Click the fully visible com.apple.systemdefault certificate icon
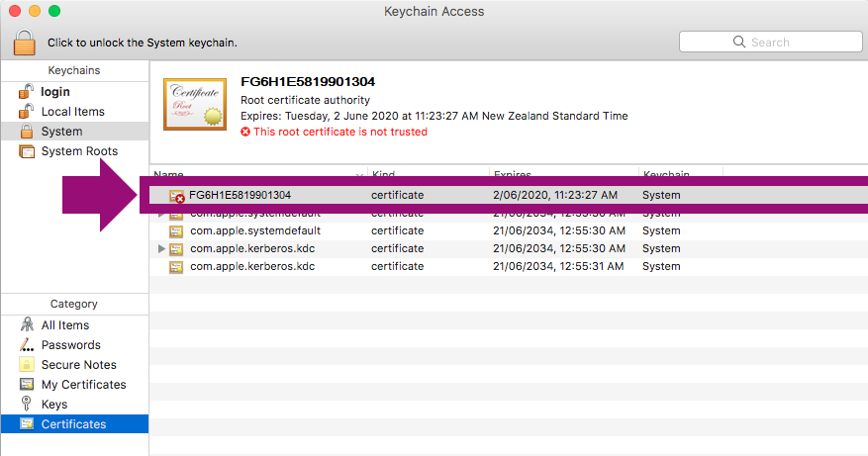Screen dimensions: 868x456 coord(176,231)
